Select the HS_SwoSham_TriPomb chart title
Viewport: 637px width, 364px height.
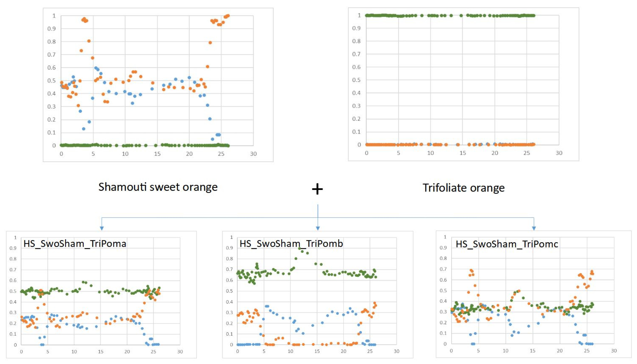click(291, 243)
